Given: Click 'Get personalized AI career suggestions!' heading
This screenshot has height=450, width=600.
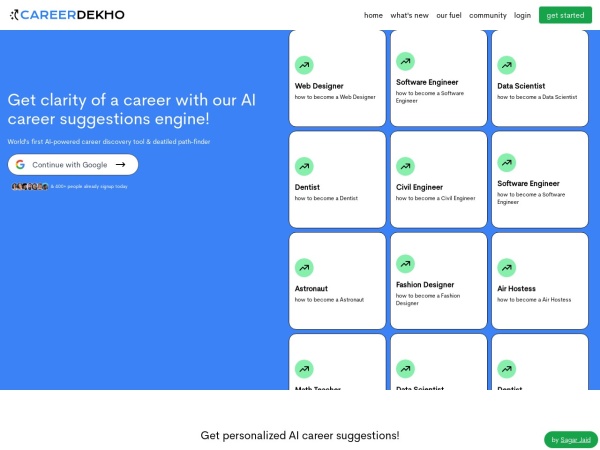Looking at the screenshot, I should (x=300, y=435).
